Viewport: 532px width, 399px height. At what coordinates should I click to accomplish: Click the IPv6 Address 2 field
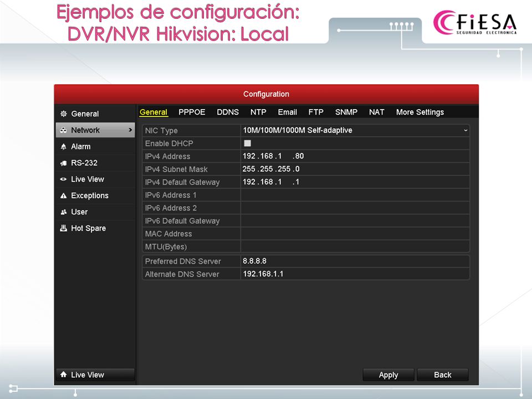(355, 208)
